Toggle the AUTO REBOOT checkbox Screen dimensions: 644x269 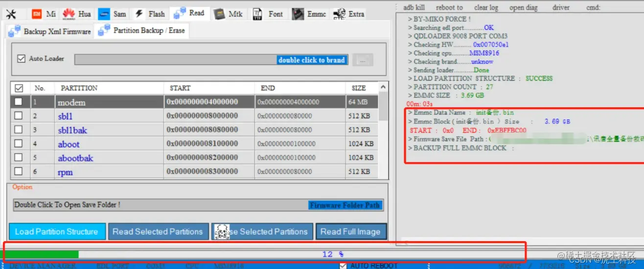(344, 266)
